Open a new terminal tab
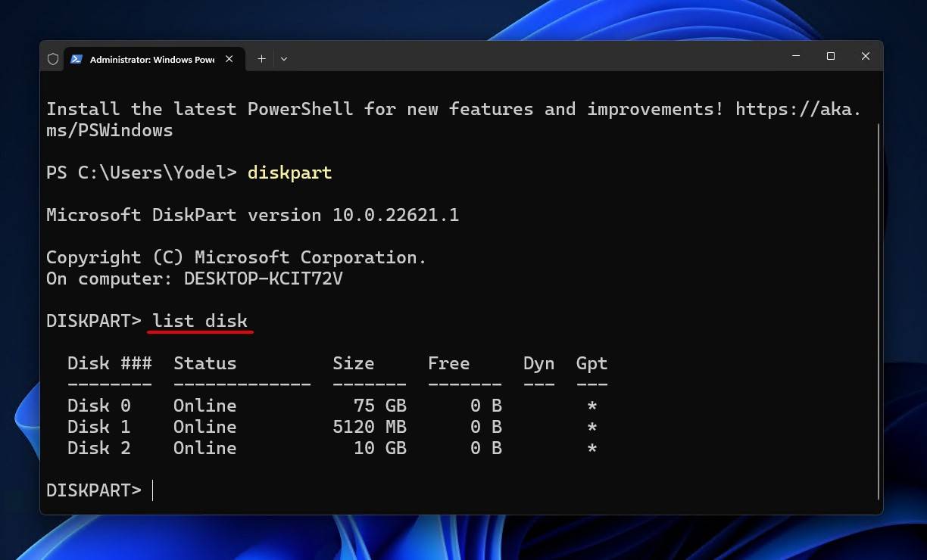The width and height of the screenshot is (927, 560). [x=261, y=59]
